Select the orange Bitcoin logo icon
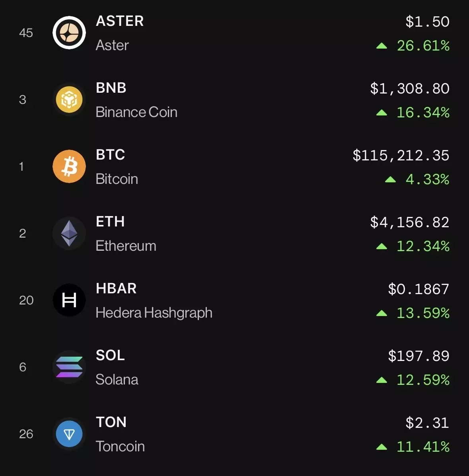This screenshot has width=469, height=476. [x=69, y=166]
